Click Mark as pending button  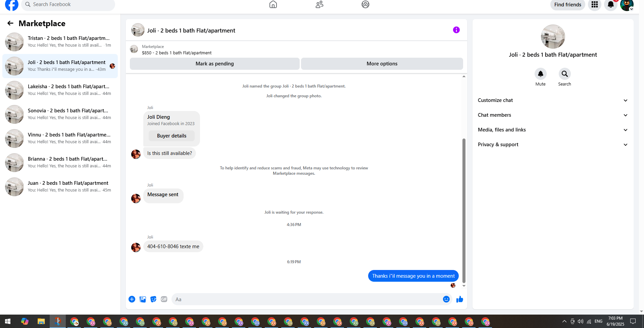tap(215, 64)
